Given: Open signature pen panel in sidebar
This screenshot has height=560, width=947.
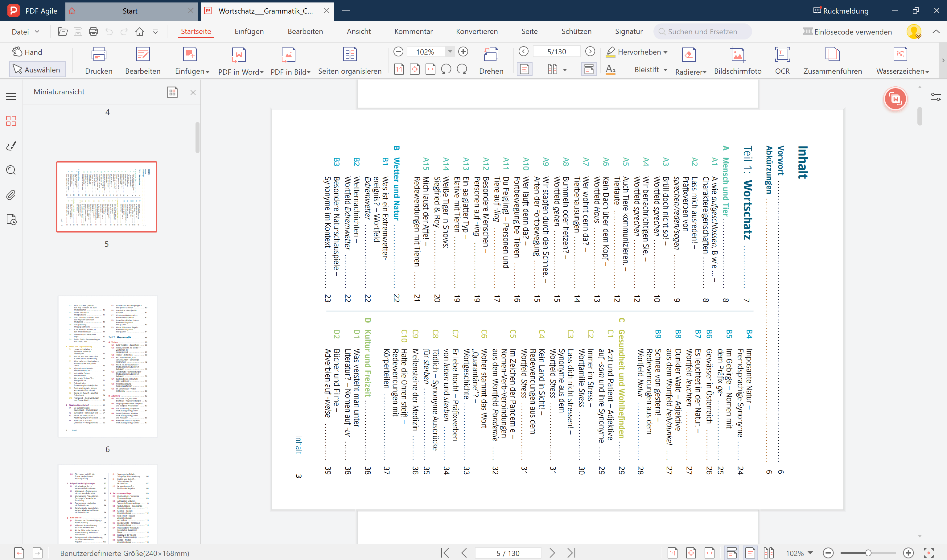Looking at the screenshot, I should coord(11,146).
